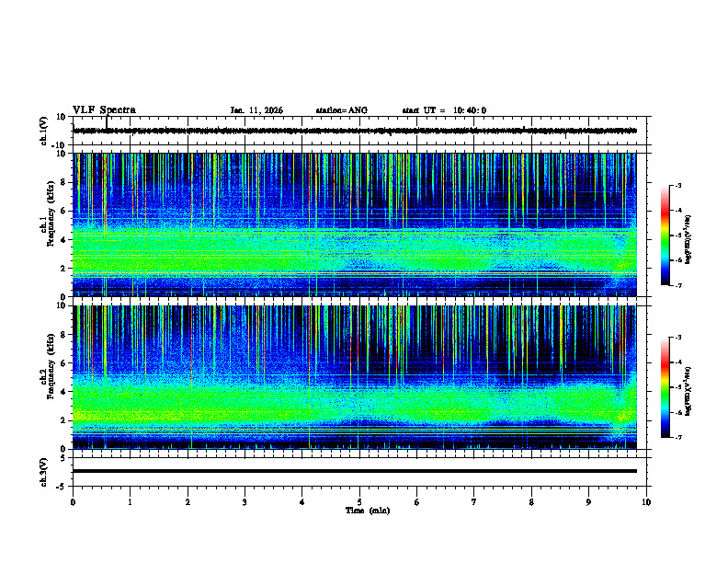728x563 pixels.
Task: Click the "station=ANG" header label
Action: [x=342, y=110]
